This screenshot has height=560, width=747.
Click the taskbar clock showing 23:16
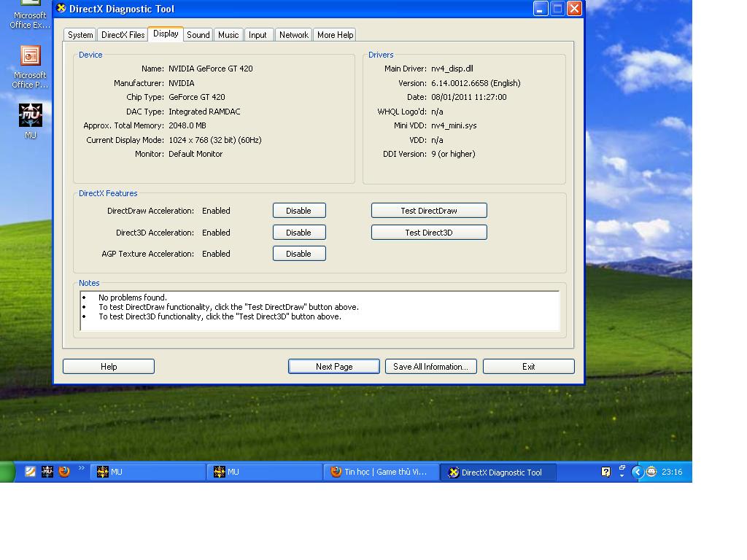[x=672, y=472]
